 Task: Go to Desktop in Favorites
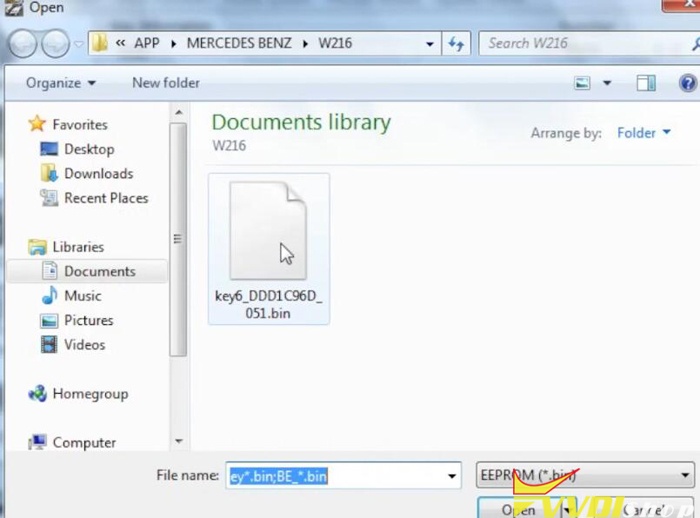pos(89,149)
